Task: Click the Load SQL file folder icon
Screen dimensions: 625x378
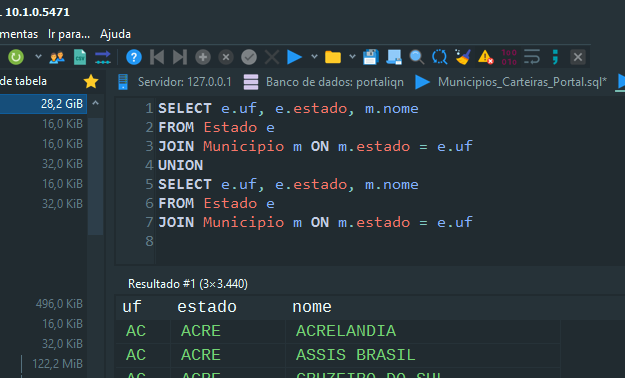Action: pos(333,57)
